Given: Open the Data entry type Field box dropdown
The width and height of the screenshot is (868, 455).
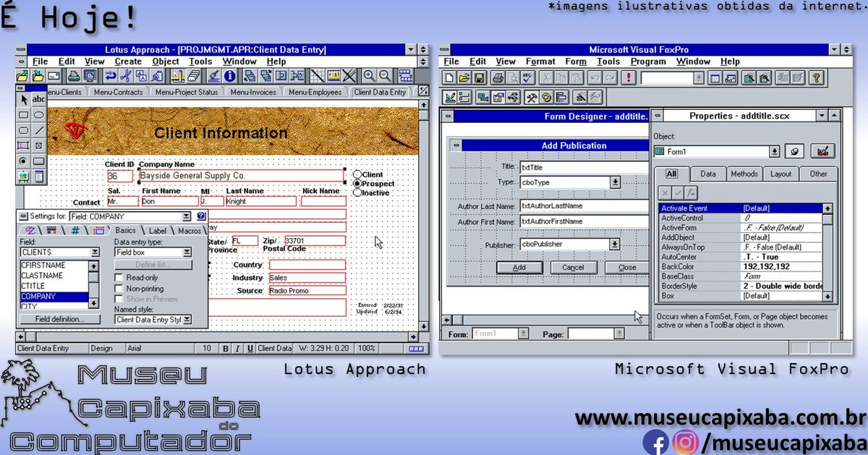Looking at the screenshot, I should (187, 252).
